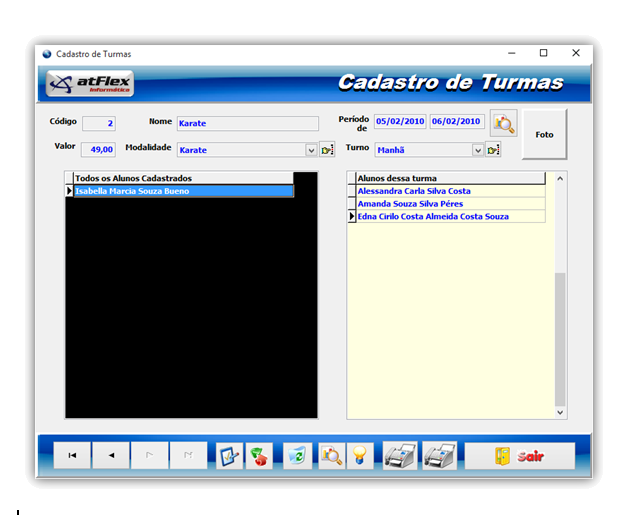
Task: Click magnifier icon beside the Período dates
Action: pos(503,123)
